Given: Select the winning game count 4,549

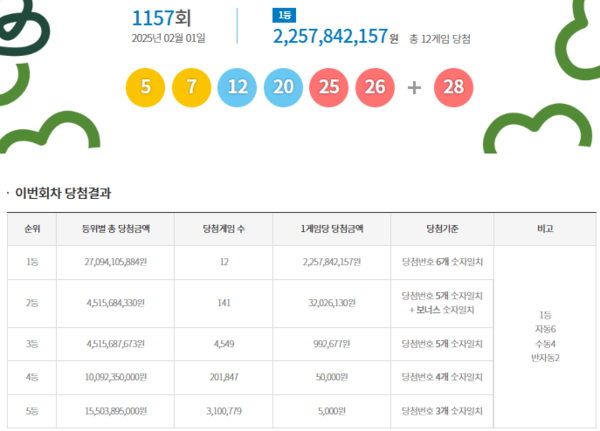Looking at the screenshot, I should click(224, 344).
